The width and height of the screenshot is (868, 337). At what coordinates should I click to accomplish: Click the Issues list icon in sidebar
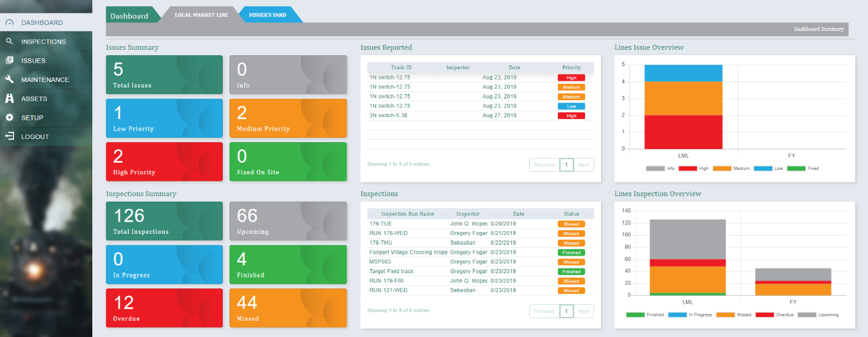pos(9,60)
